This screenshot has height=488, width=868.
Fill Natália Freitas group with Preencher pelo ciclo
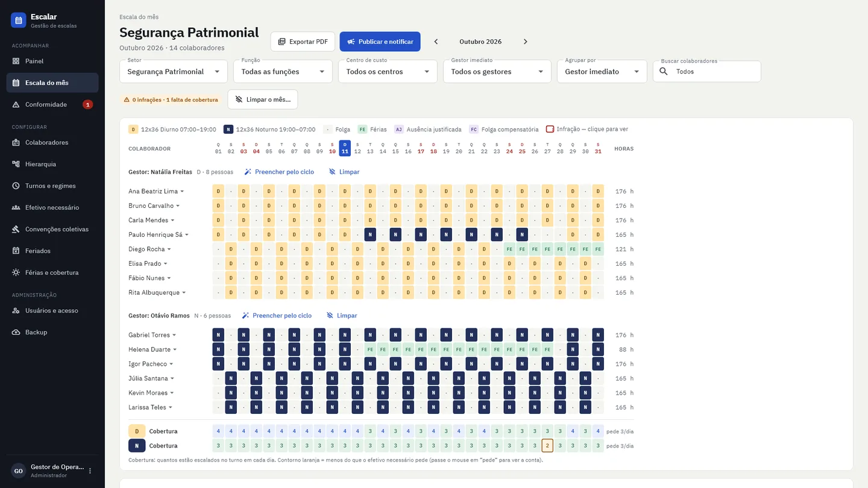(279, 172)
